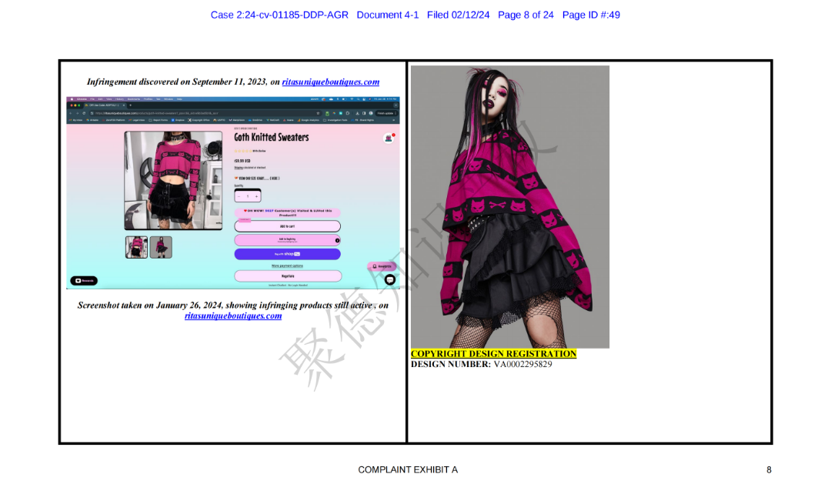Open a new browser tab with the plus icon

pos(130,105)
